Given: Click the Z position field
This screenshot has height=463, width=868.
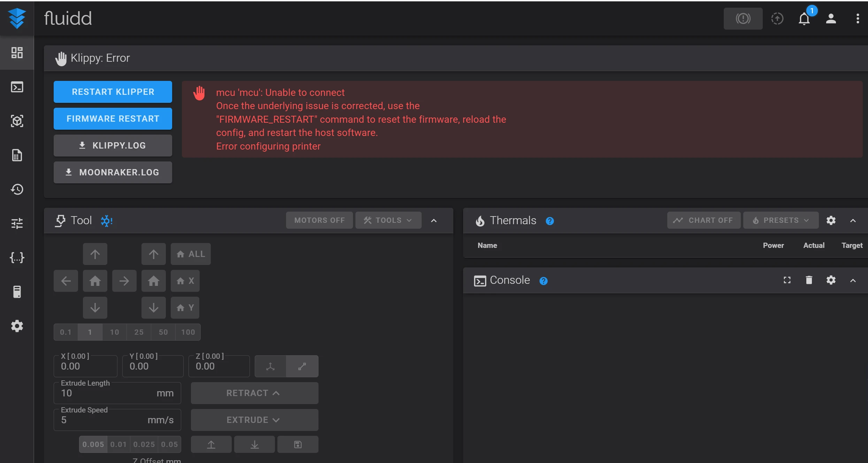Looking at the screenshot, I should [219, 366].
